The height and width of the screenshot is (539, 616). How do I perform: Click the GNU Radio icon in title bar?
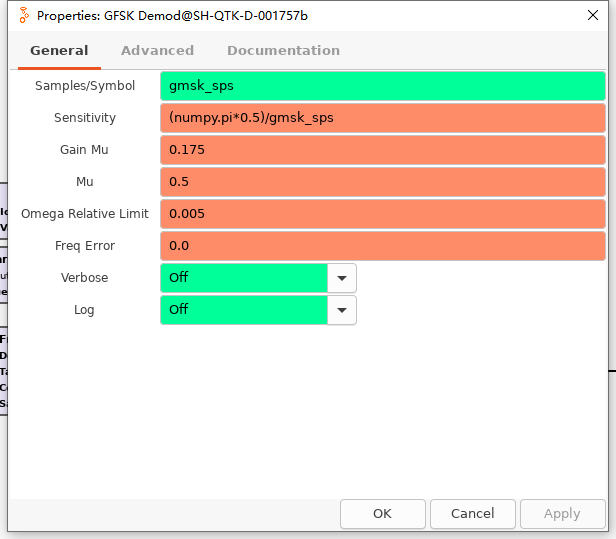tap(24, 15)
